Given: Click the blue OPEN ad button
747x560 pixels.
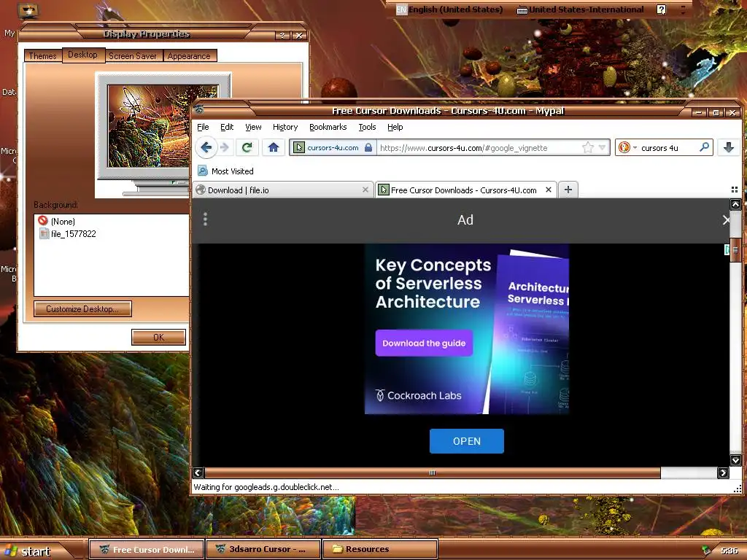Looking at the screenshot, I should point(466,441).
